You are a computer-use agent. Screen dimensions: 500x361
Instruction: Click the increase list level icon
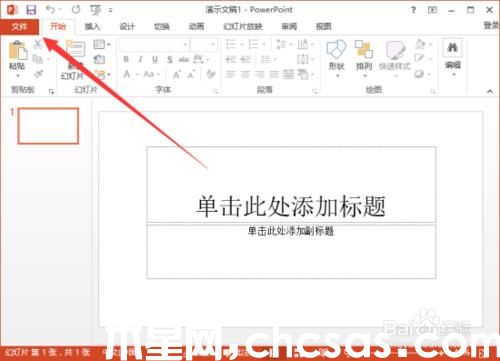tap(246, 59)
